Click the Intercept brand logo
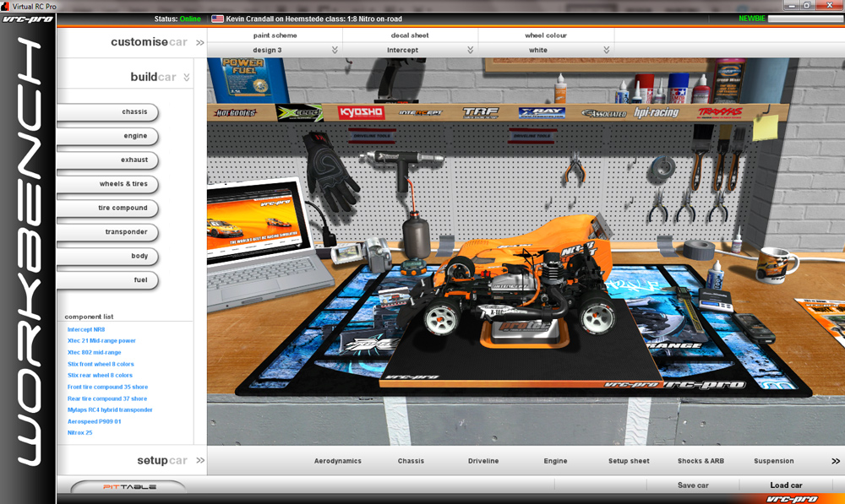 tap(420, 113)
